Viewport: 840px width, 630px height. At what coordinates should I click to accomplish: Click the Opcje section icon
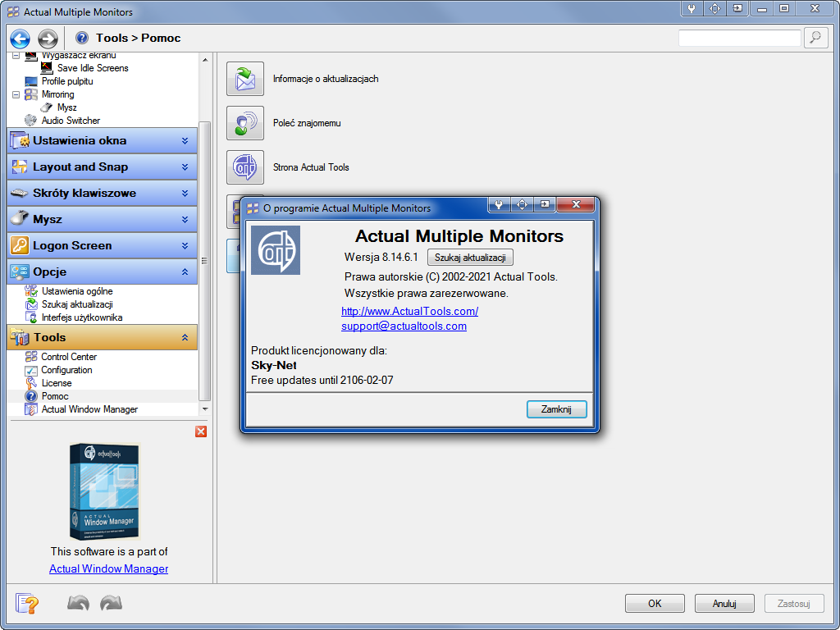coord(20,272)
